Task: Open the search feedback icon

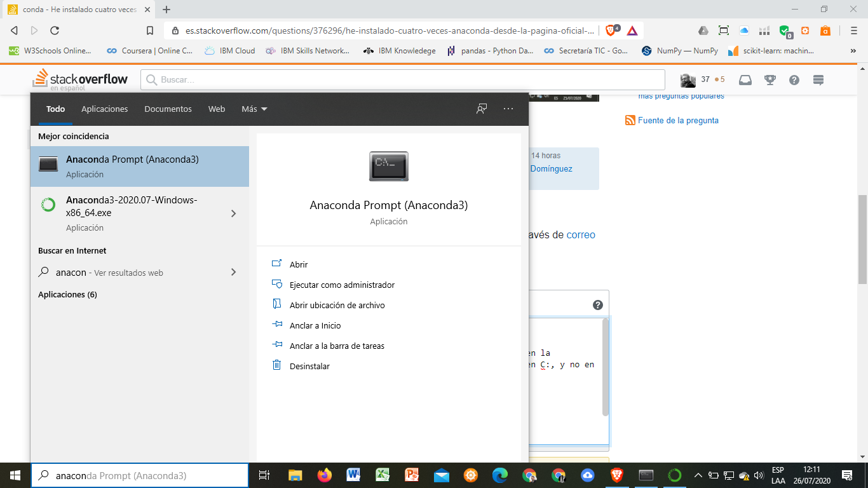Action: click(x=482, y=109)
